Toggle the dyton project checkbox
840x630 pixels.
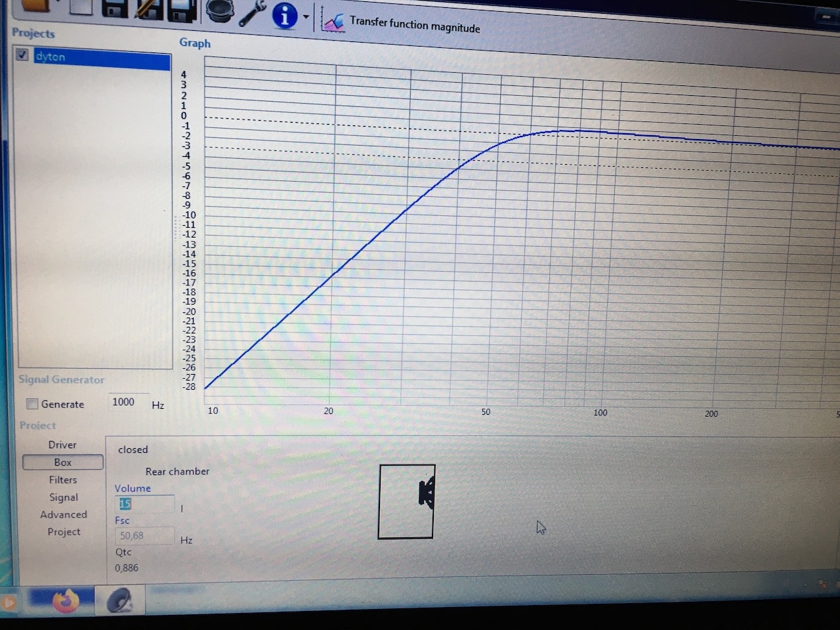click(22, 54)
